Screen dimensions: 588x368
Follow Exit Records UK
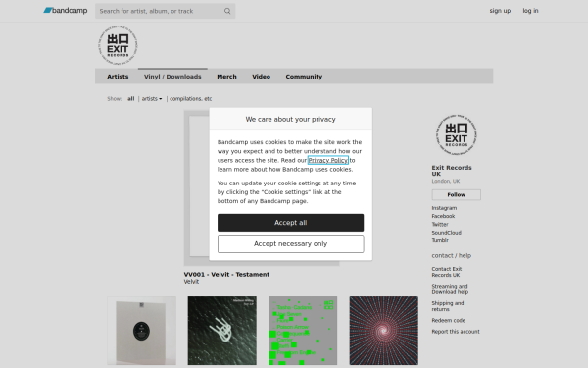[x=456, y=195]
